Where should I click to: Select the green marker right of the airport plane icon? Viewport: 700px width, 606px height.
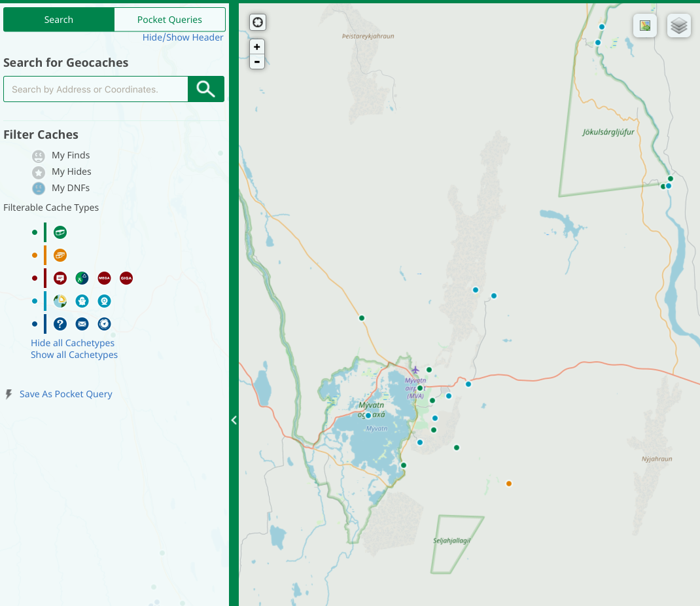(429, 370)
